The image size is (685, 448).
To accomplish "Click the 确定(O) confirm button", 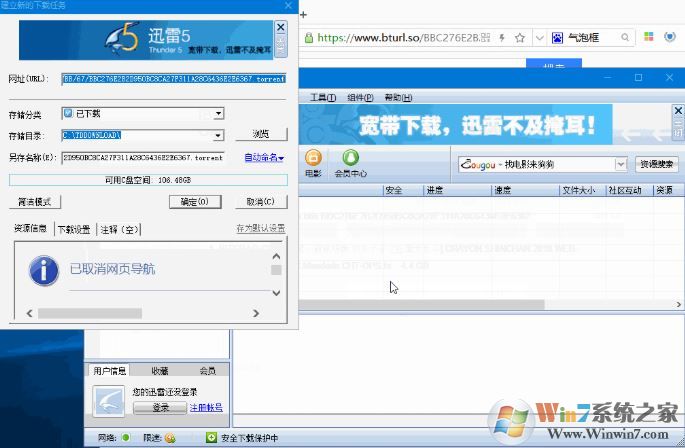I will click(x=195, y=201).
